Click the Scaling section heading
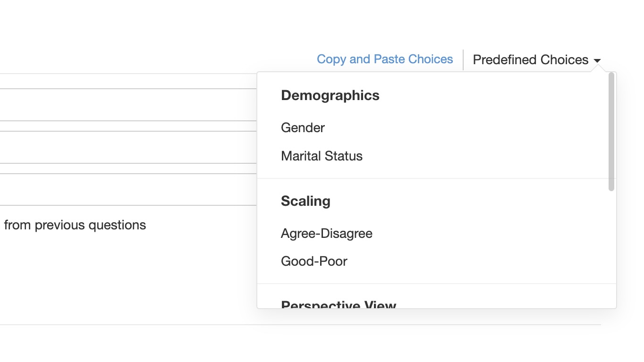Screen dimensions: 644x362 pos(305,201)
